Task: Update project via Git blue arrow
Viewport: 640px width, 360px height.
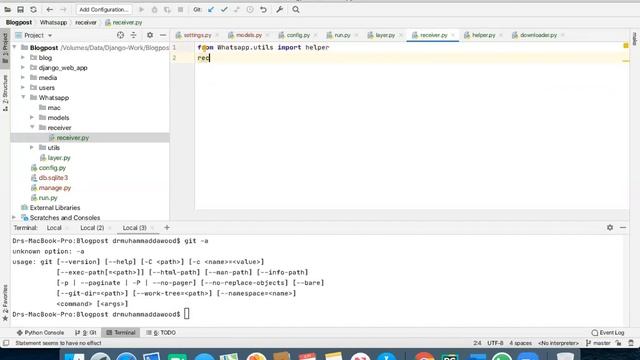Action: coord(211,9)
